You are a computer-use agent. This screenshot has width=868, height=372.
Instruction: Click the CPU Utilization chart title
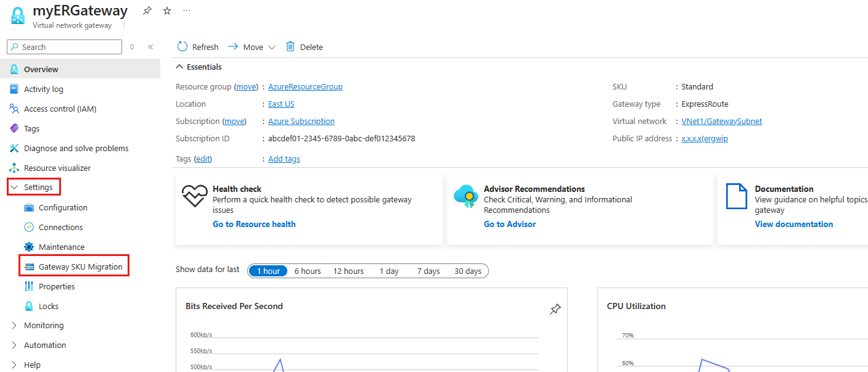[636, 306]
